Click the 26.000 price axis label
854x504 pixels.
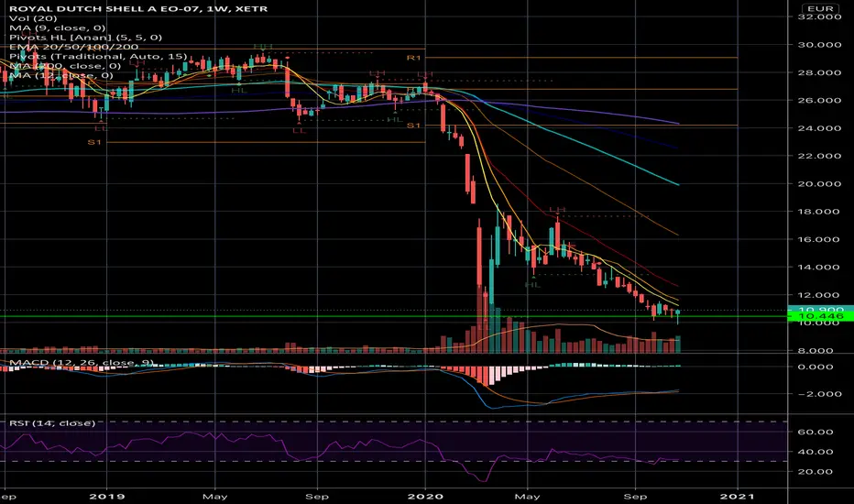(x=820, y=100)
